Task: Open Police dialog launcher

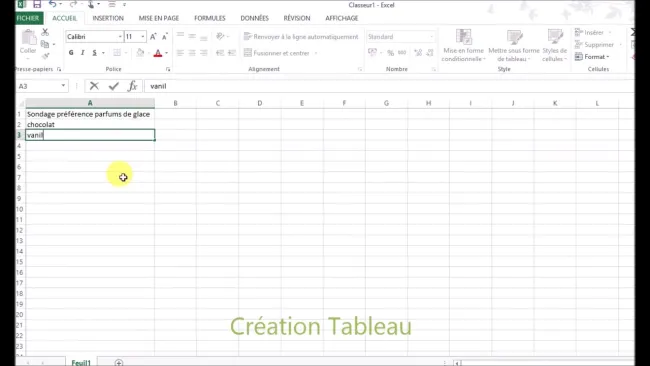Action: pyautogui.click(x=168, y=69)
